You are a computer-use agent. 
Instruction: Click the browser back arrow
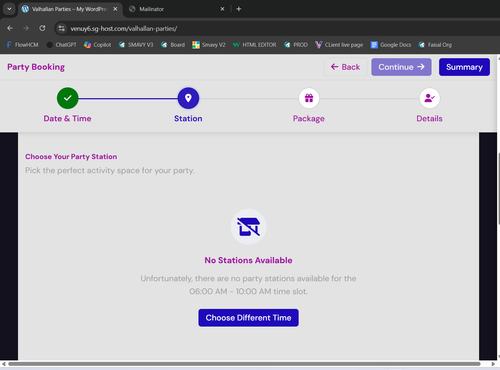click(x=10, y=28)
